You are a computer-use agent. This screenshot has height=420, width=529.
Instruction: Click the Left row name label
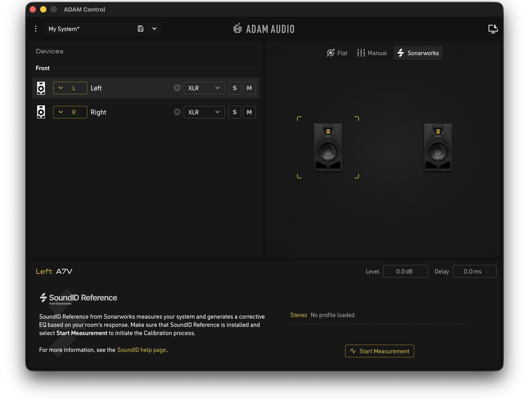tap(96, 88)
